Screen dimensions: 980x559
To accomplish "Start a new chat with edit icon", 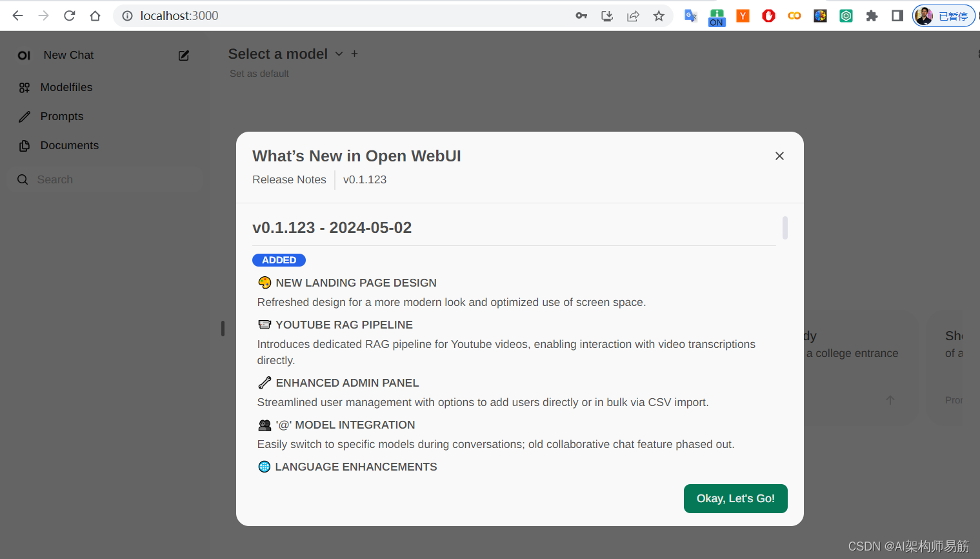I will (x=184, y=56).
